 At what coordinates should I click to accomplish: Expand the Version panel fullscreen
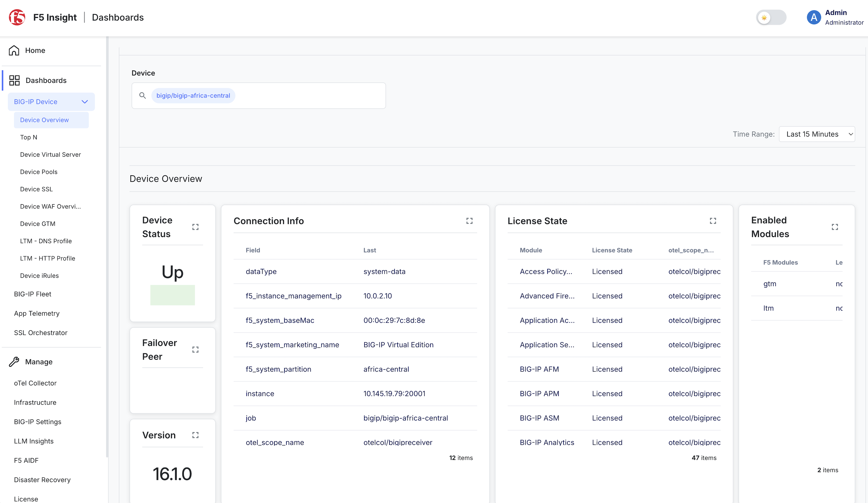click(195, 435)
